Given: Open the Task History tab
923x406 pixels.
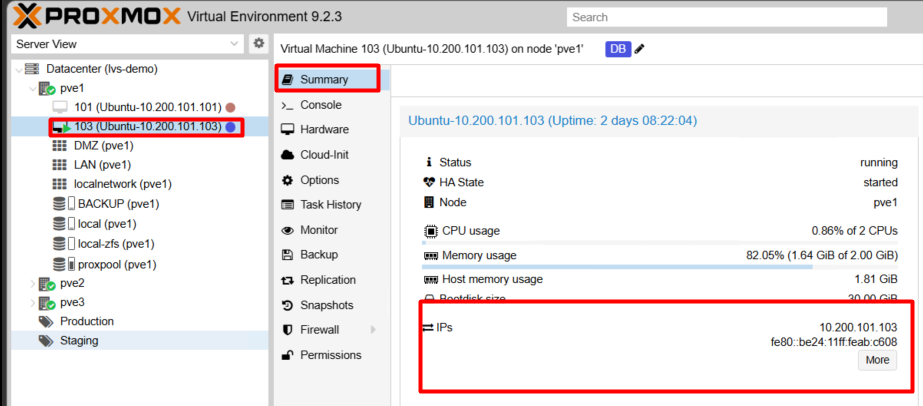Looking at the screenshot, I should tap(328, 205).
